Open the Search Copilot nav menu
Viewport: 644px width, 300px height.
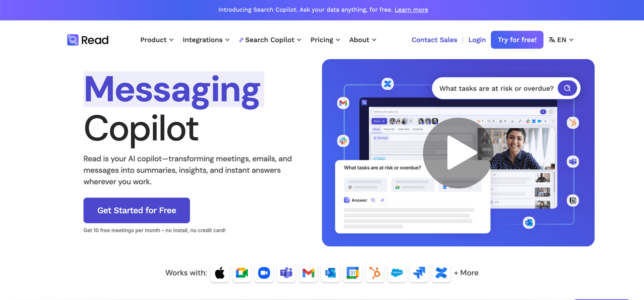click(x=270, y=40)
